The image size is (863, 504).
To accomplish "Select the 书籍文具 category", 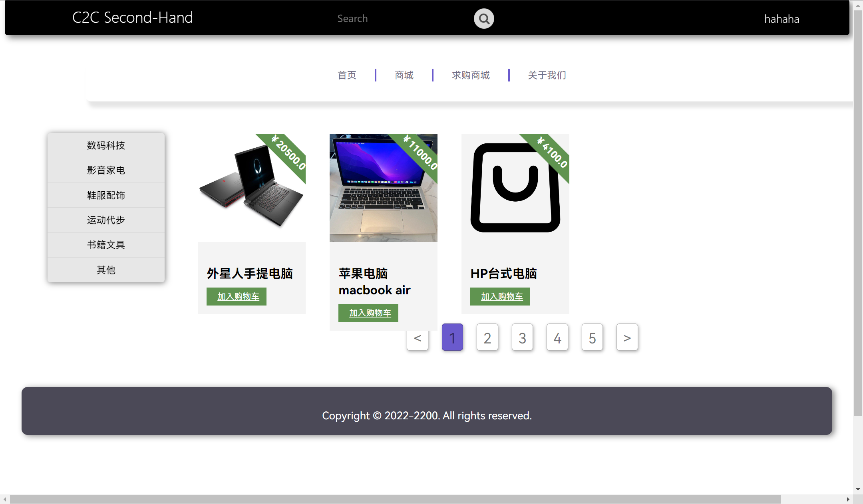I will (x=106, y=245).
